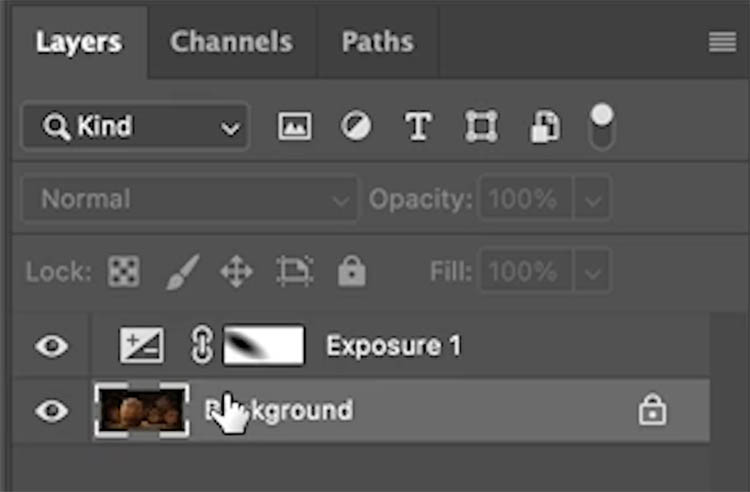Open the Normal blend mode dropdown
Image resolution: width=750 pixels, height=492 pixels.
click(190, 199)
